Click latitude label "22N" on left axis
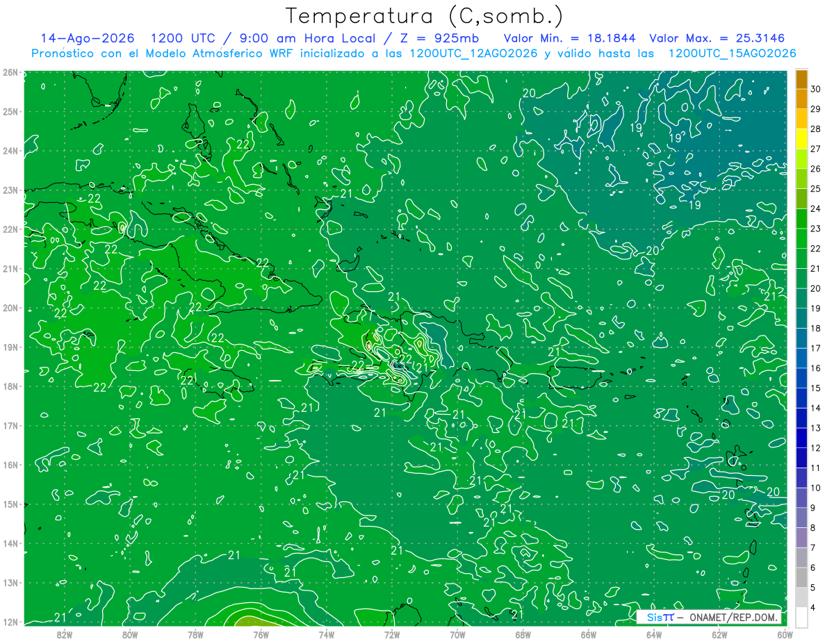This screenshot has width=834, height=644. coord(10,229)
